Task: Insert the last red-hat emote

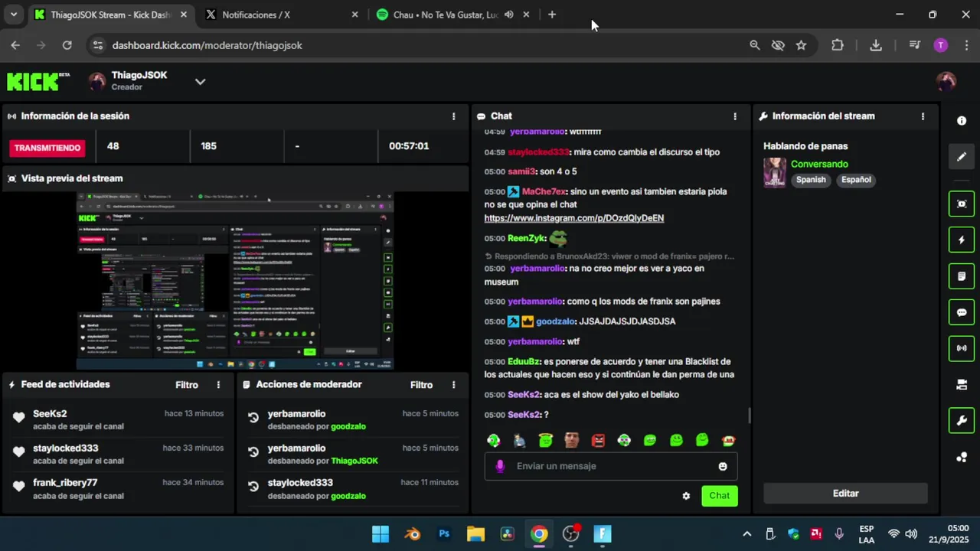Action: (x=728, y=440)
